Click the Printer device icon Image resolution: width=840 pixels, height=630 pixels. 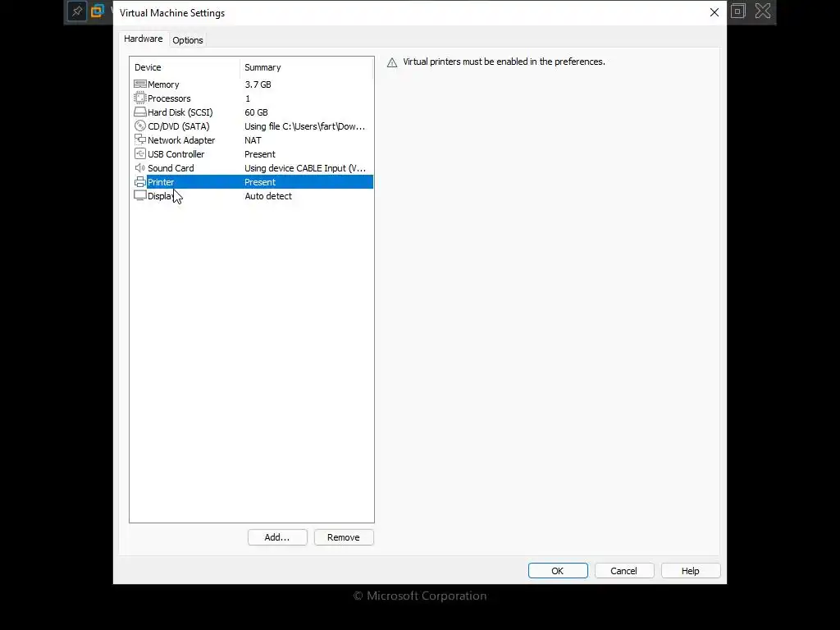[139, 181]
